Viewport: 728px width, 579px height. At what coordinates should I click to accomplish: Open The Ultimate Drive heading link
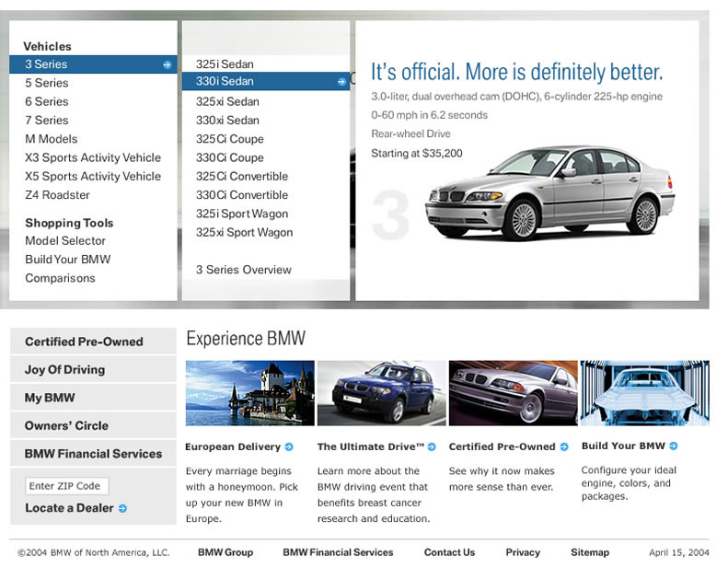[371, 446]
